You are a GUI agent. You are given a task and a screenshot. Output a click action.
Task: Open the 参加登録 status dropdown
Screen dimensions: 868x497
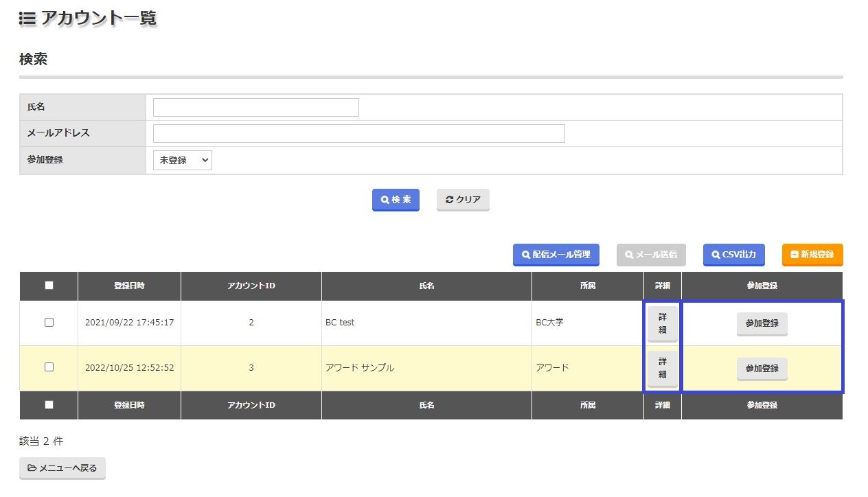[x=182, y=160]
